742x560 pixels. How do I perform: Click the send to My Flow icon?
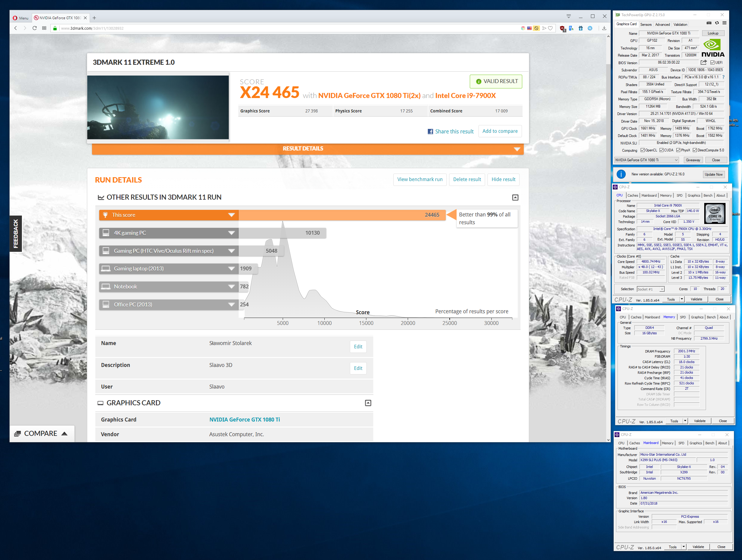[x=544, y=28]
